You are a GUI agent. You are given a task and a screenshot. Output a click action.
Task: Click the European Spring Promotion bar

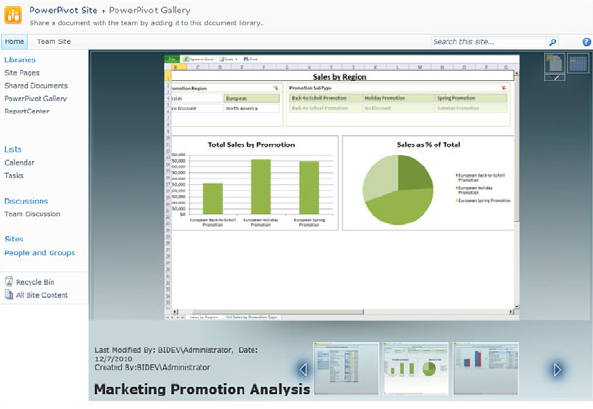(x=309, y=188)
